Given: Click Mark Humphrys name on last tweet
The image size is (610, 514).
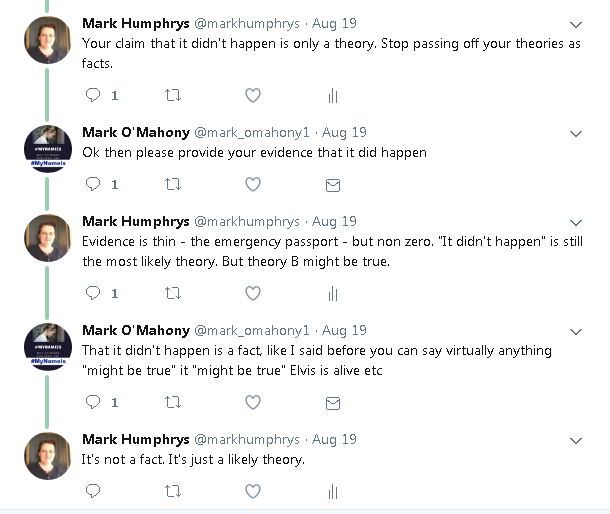Looking at the screenshot, I should (134, 439).
